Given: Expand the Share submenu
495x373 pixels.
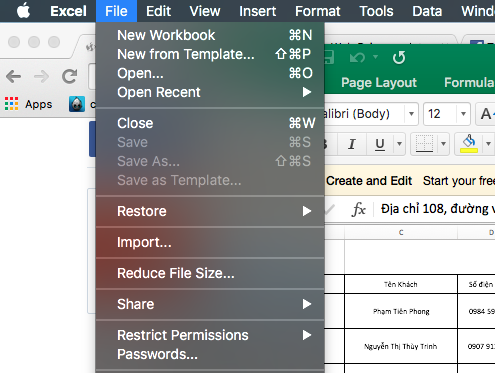Looking at the screenshot, I should (210, 304).
